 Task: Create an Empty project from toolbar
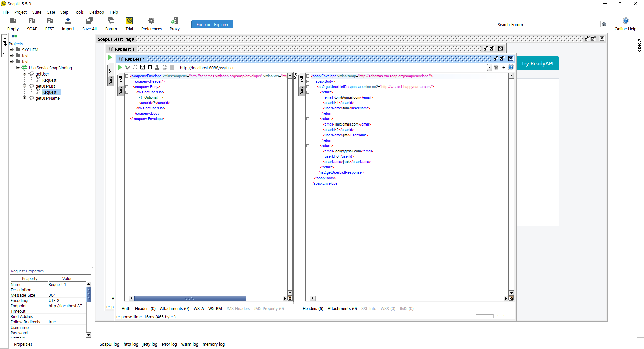tap(13, 24)
